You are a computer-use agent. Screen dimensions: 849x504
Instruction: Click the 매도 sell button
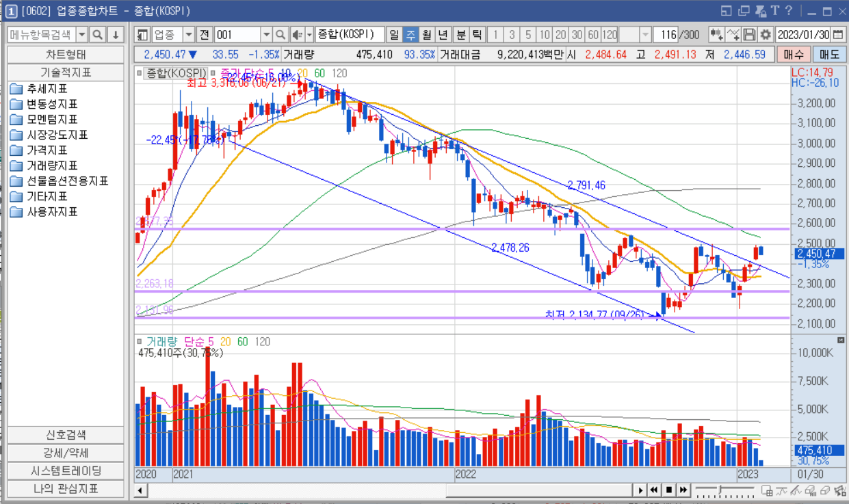[828, 55]
